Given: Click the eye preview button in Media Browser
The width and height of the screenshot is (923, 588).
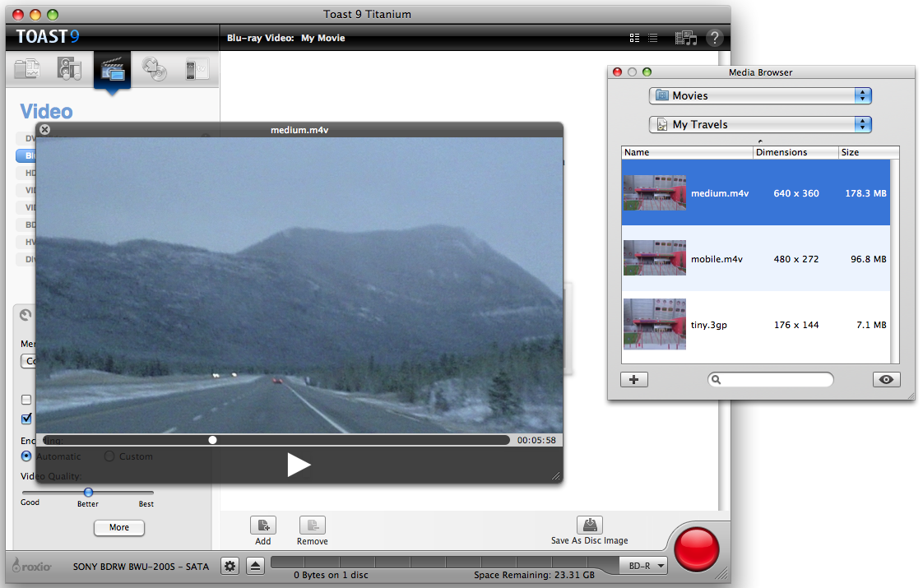Looking at the screenshot, I should pyautogui.click(x=886, y=380).
